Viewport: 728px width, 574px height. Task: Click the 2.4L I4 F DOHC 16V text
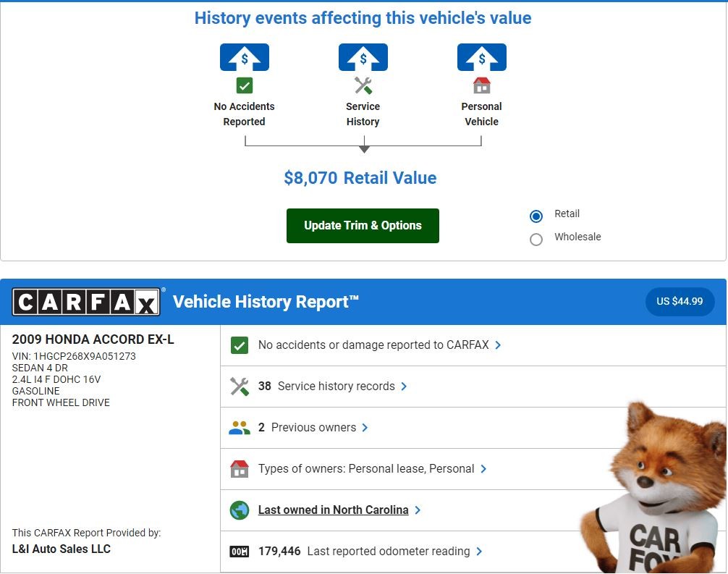56,379
